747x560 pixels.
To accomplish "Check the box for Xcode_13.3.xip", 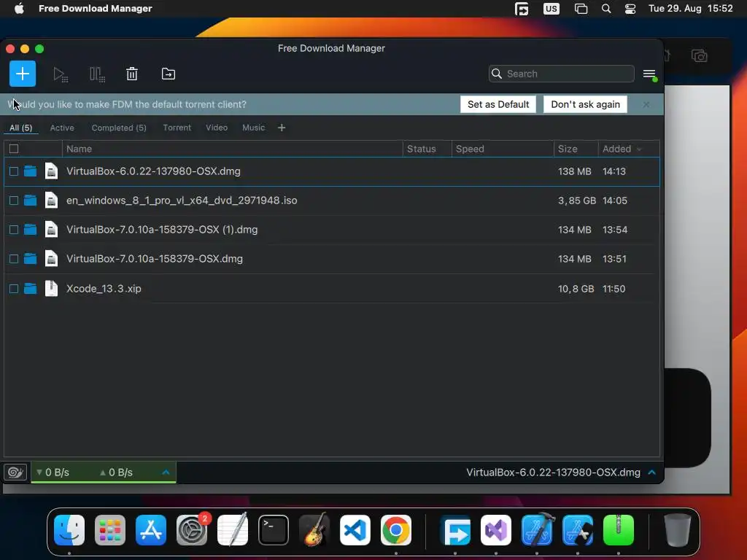I will 14,289.
